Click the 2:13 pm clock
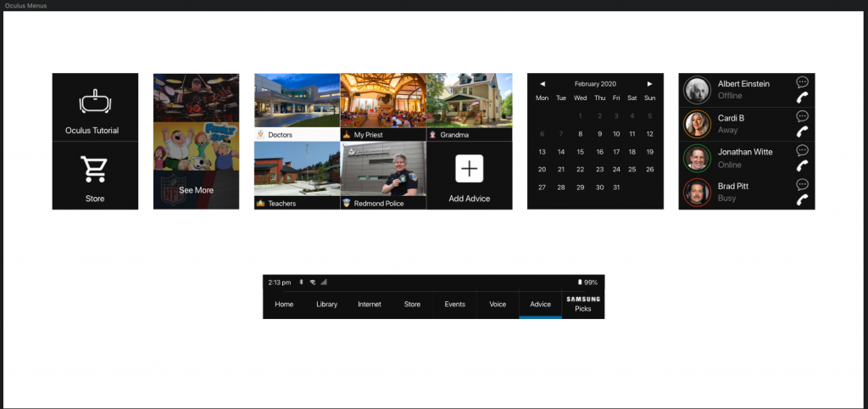 pos(280,282)
